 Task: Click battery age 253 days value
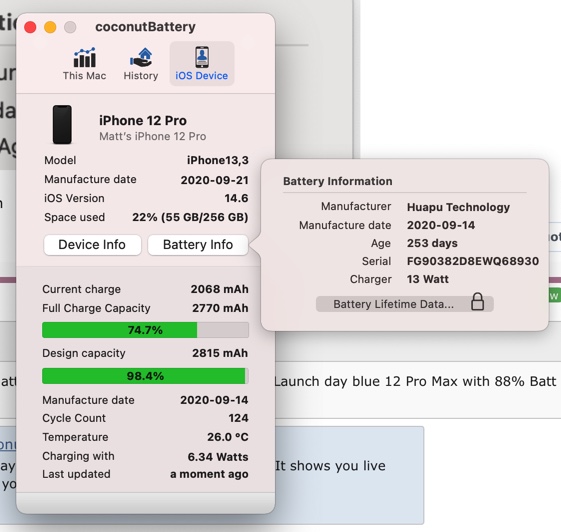point(432,243)
